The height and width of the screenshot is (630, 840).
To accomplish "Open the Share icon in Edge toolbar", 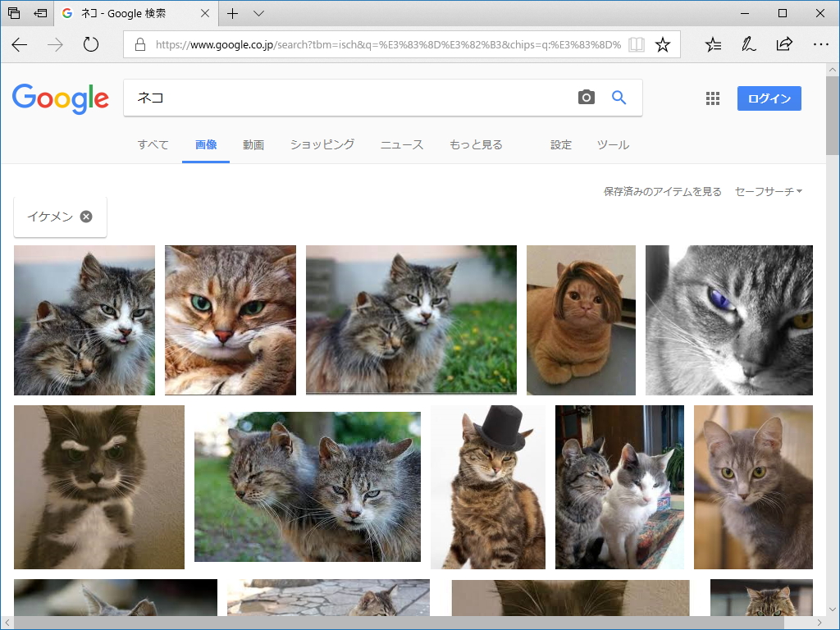I will click(784, 44).
